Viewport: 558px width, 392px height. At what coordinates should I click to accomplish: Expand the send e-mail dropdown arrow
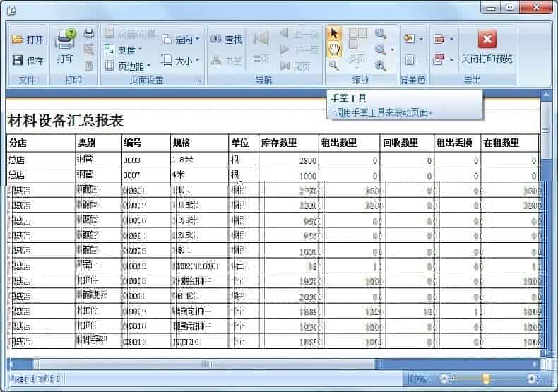tap(451, 60)
